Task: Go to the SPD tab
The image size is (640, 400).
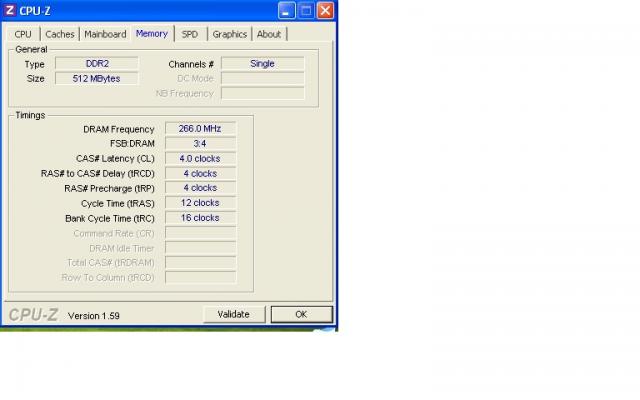Action: point(189,34)
